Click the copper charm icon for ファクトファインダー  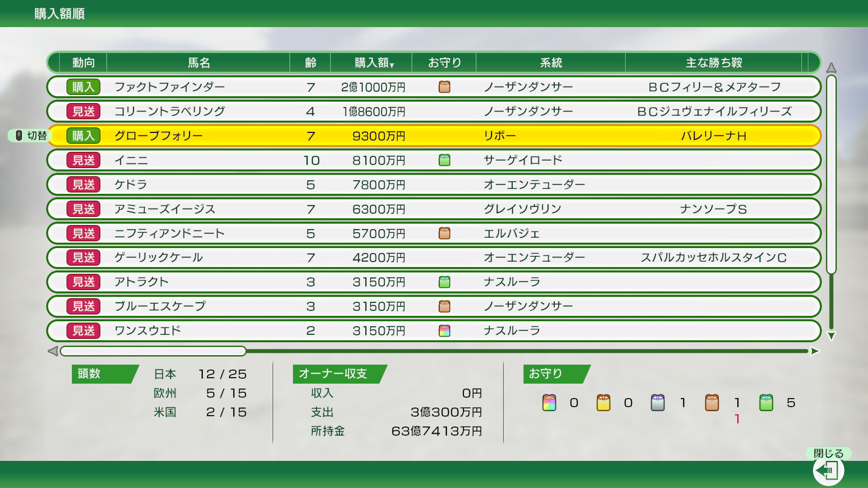tap(444, 87)
